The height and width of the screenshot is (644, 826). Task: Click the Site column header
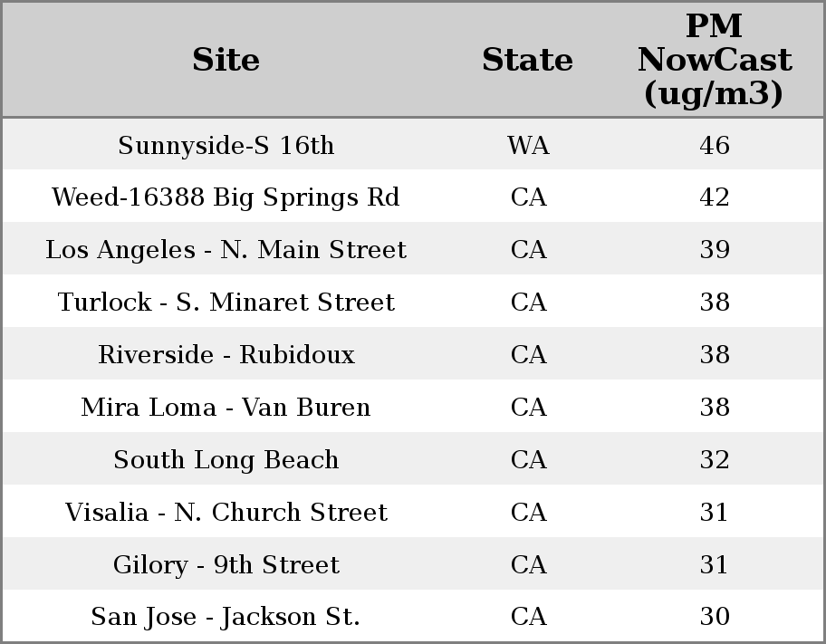click(226, 60)
